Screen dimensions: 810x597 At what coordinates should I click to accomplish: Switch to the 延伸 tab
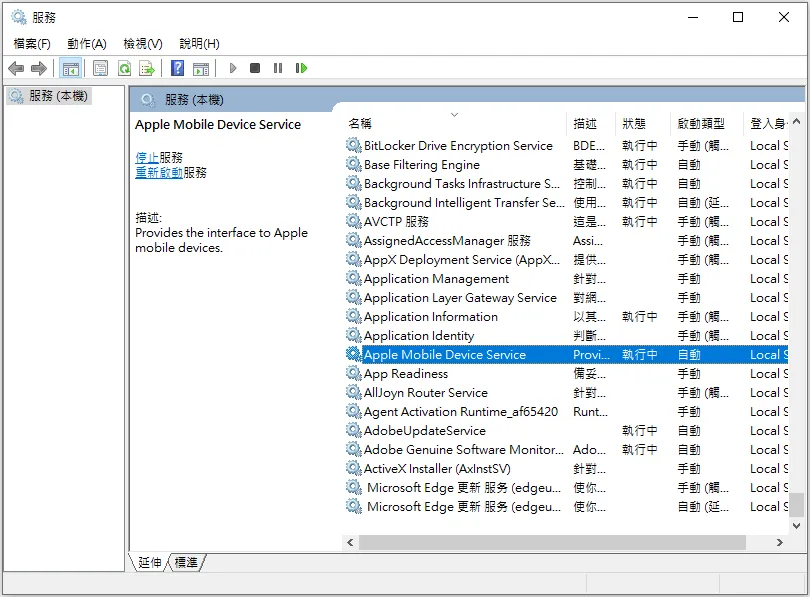click(x=150, y=562)
